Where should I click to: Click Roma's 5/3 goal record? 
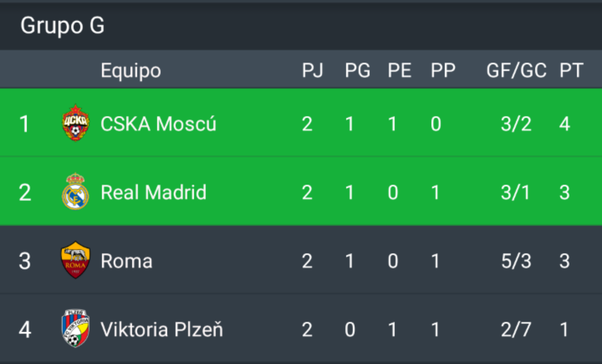pos(516,261)
